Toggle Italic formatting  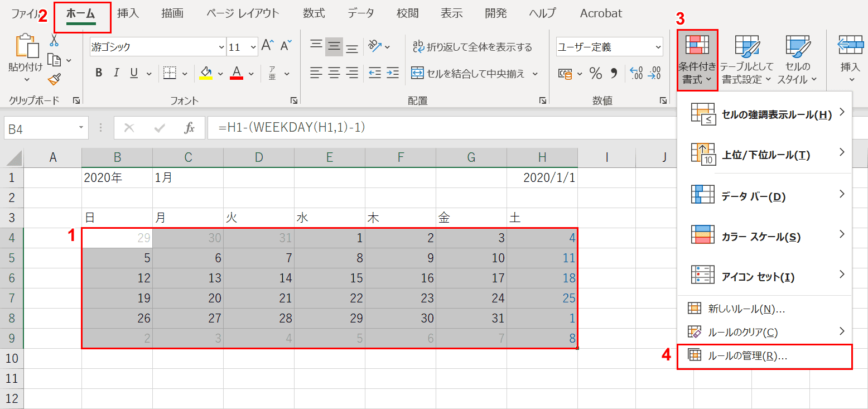116,73
